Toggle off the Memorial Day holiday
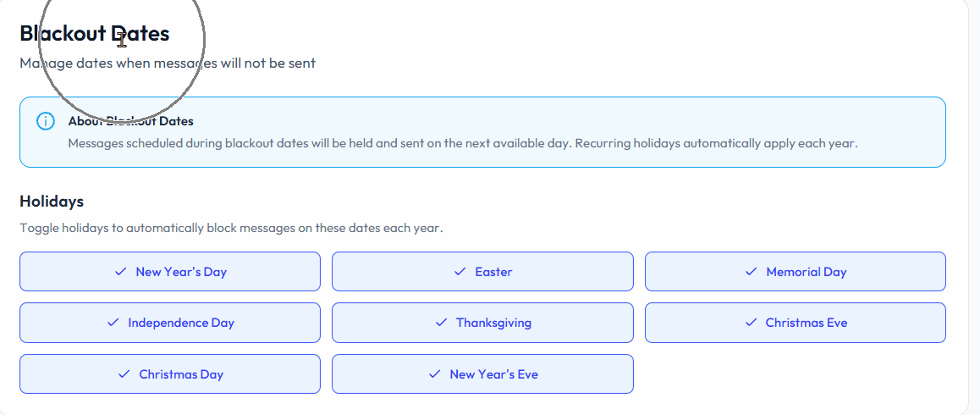 click(x=795, y=272)
